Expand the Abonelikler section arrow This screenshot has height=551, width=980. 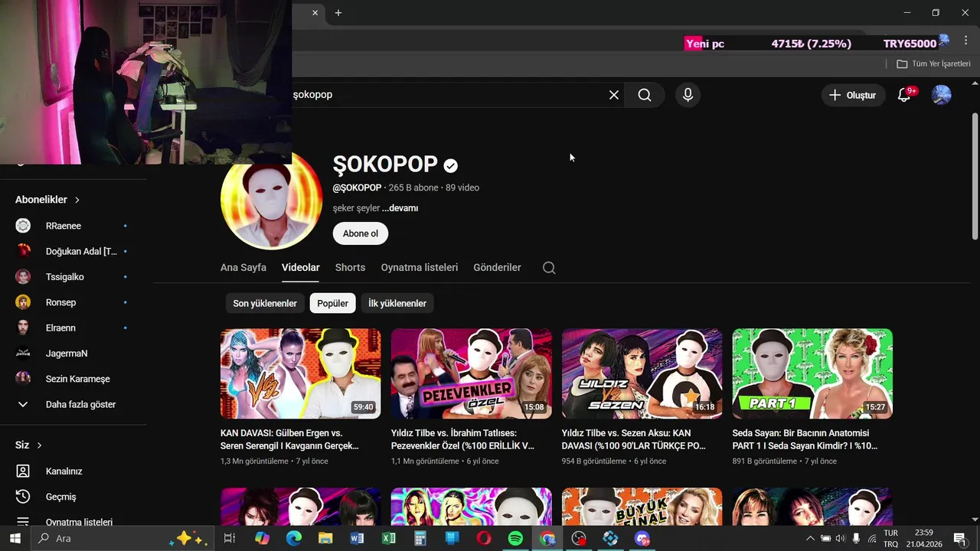77,200
